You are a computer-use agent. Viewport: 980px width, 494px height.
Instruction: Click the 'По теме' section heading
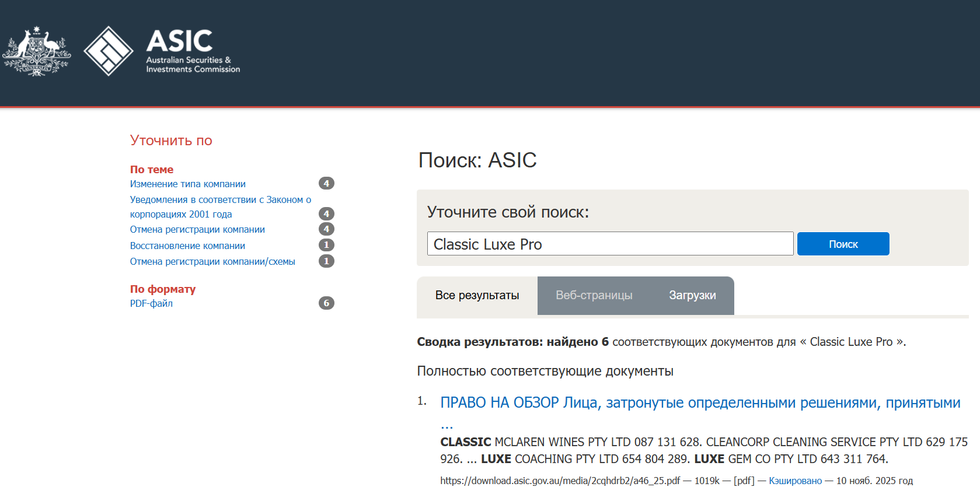coord(152,170)
